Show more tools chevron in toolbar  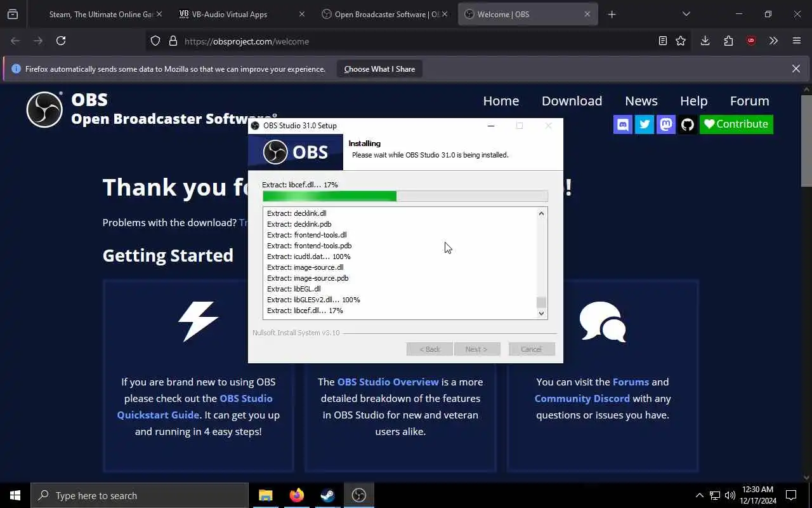[x=773, y=41]
